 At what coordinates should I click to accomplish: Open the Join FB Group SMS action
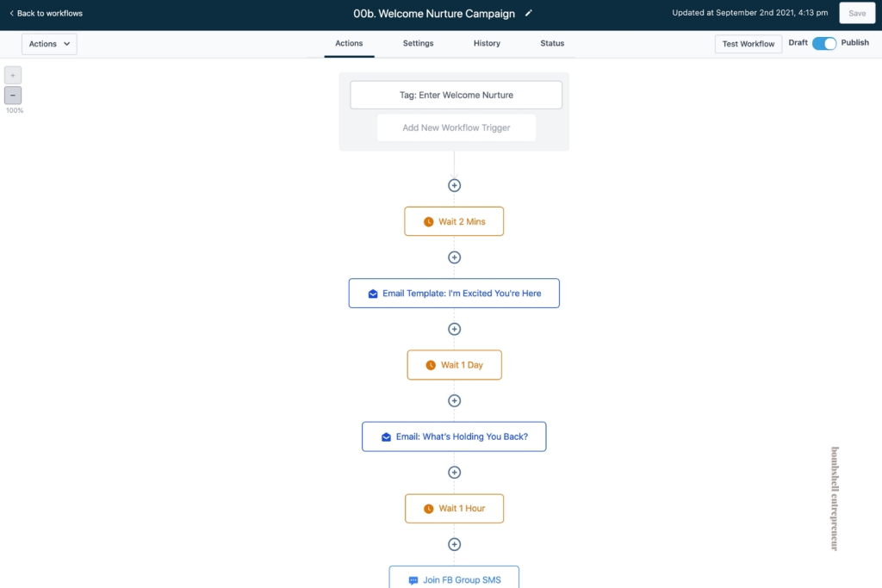pos(454,578)
